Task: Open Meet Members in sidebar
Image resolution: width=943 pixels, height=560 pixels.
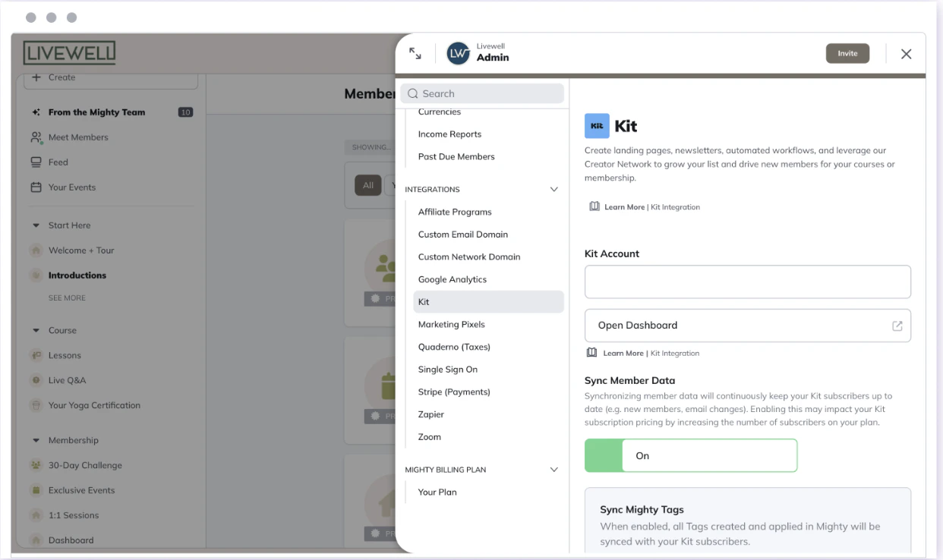Action: pyautogui.click(x=78, y=137)
